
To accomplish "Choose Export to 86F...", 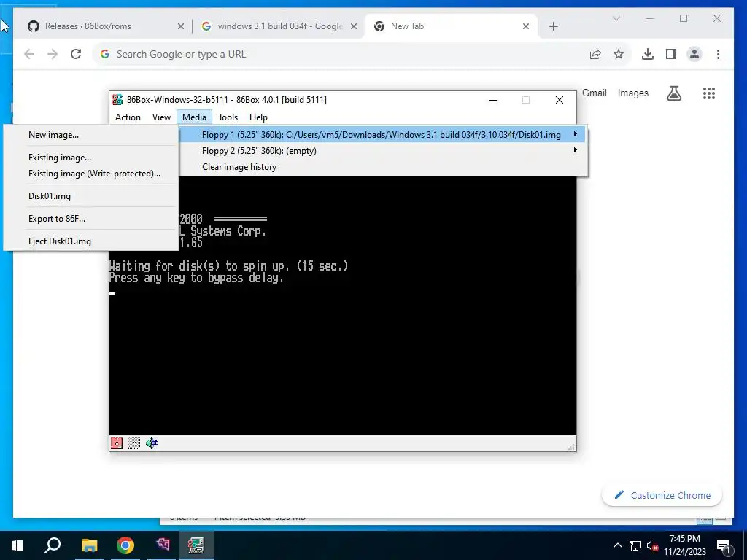I will click(90, 219).
